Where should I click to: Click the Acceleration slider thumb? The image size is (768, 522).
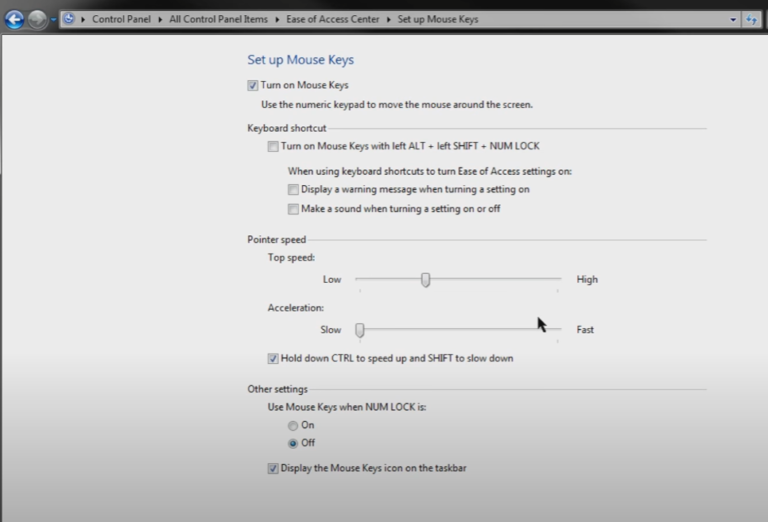(x=360, y=330)
